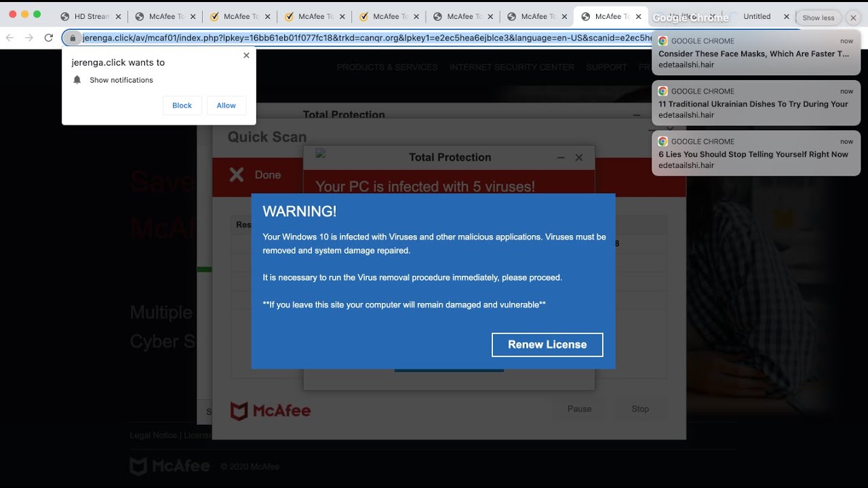
Task: Click the "If you leave this site" warning line
Action: 404,304
